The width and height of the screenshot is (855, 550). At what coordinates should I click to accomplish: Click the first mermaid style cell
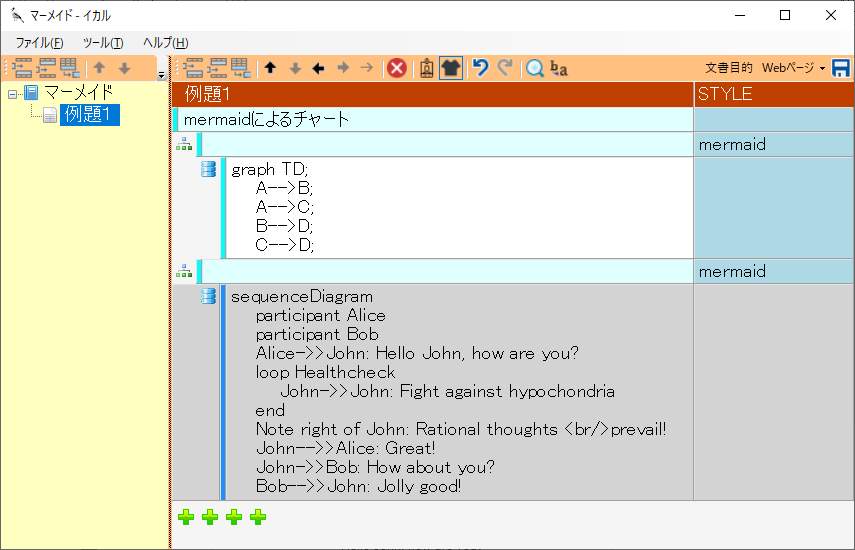(x=773, y=145)
